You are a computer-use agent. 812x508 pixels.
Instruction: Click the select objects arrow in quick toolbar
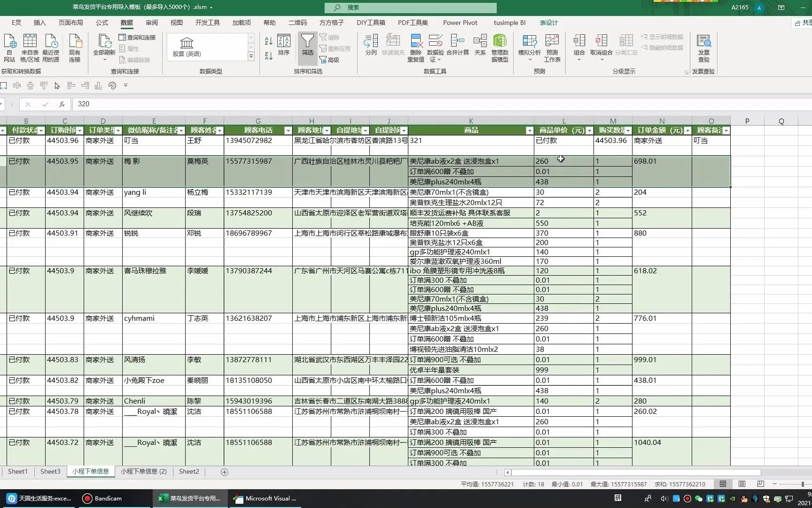57,86
